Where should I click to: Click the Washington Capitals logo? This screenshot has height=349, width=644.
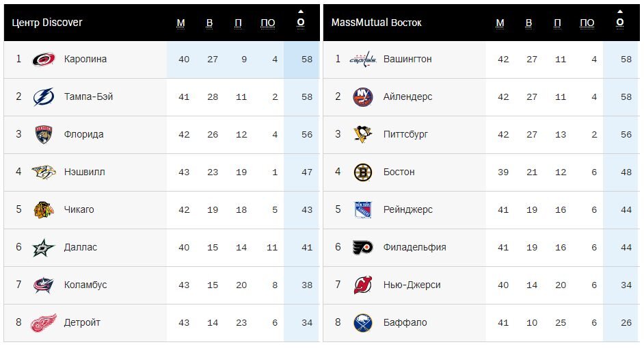[x=362, y=60]
